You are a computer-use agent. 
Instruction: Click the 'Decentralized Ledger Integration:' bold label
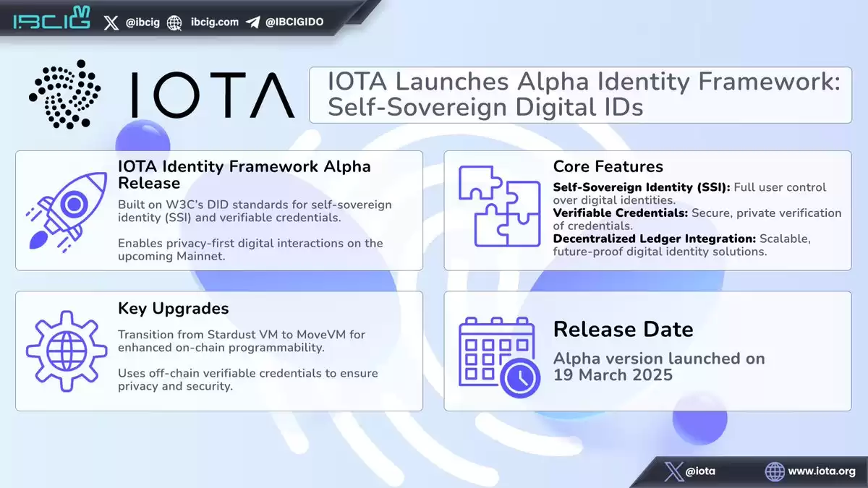[654, 239]
